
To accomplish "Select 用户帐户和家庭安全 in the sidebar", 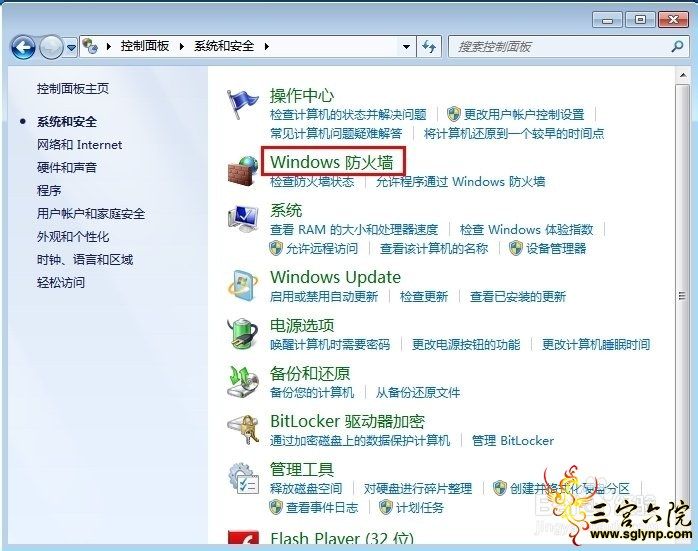I will (x=91, y=214).
